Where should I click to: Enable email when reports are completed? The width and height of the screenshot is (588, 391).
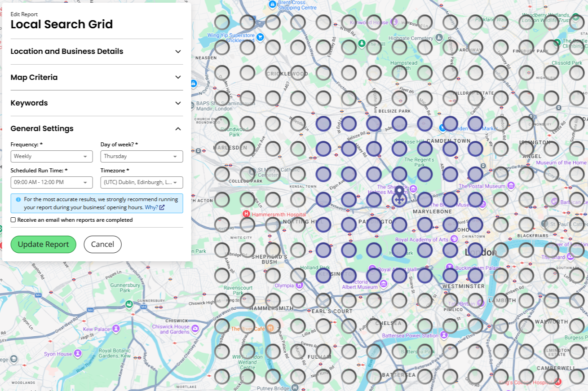(13, 220)
